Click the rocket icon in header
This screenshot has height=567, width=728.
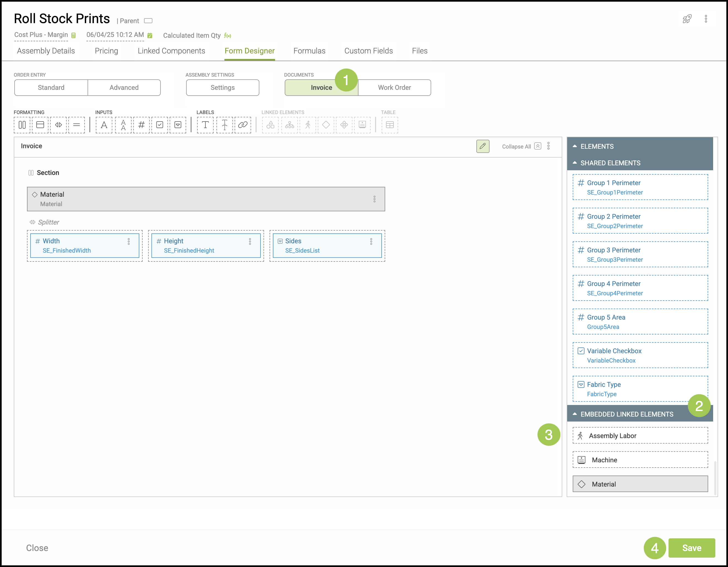coord(687,19)
